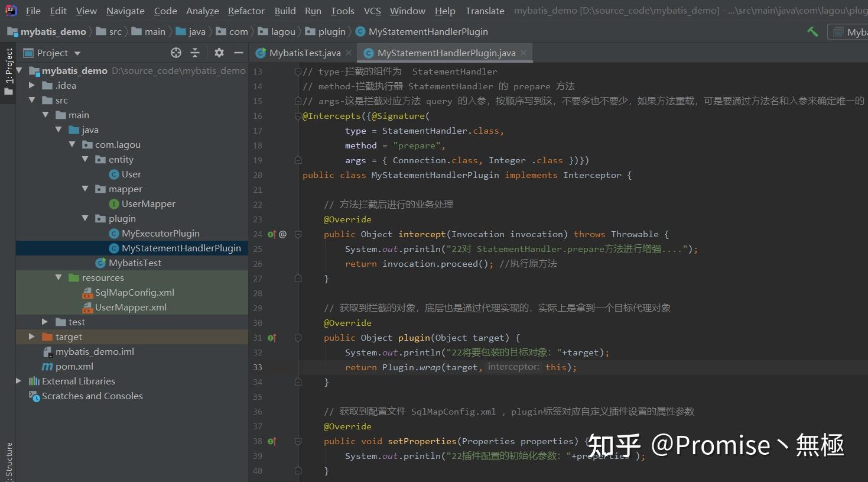Open the Translate menu
The height and width of the screenshot is (482, 868).
point(485,11)
